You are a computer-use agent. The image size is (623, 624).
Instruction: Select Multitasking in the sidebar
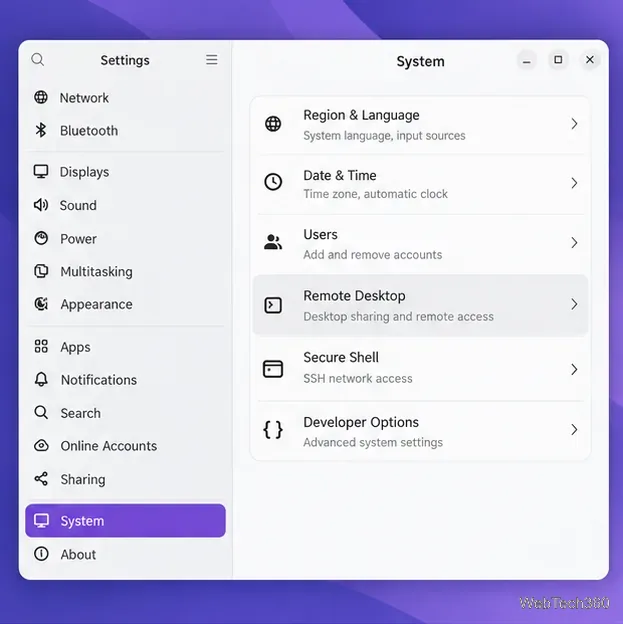point(125,272)
